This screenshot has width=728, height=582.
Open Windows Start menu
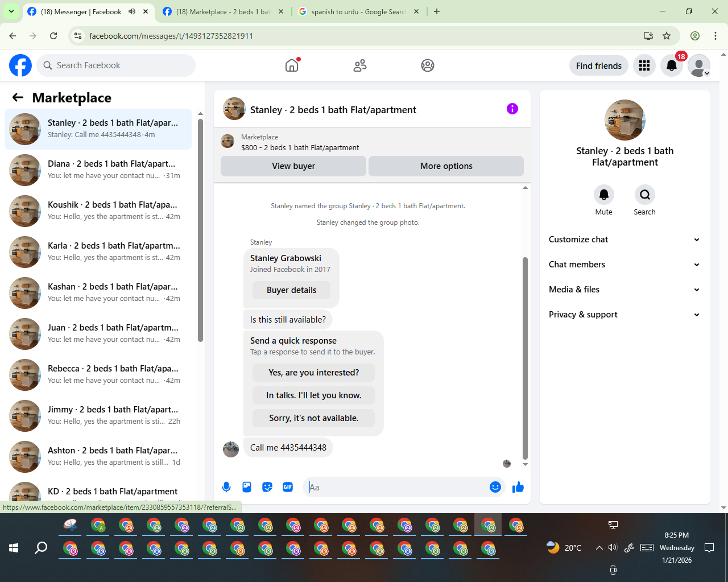(14, 548)
